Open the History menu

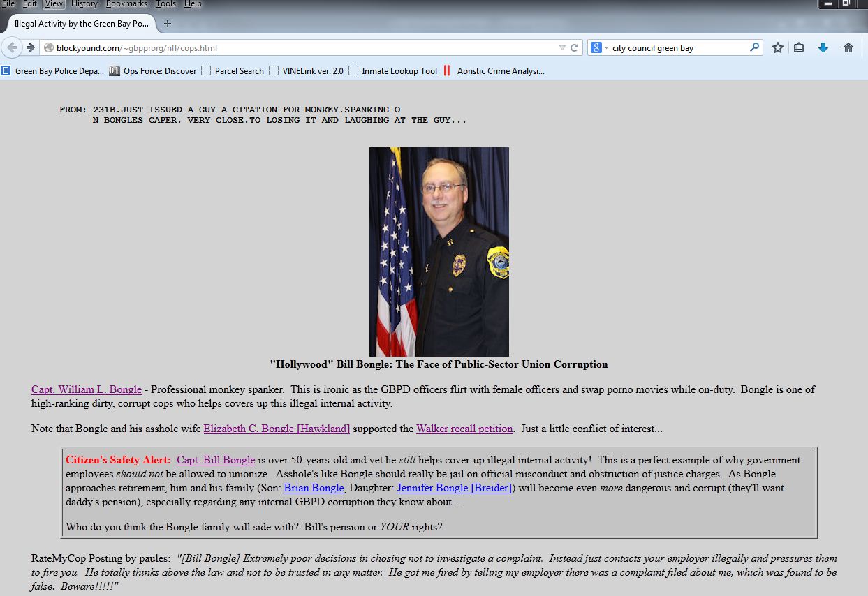coord(84,4)
